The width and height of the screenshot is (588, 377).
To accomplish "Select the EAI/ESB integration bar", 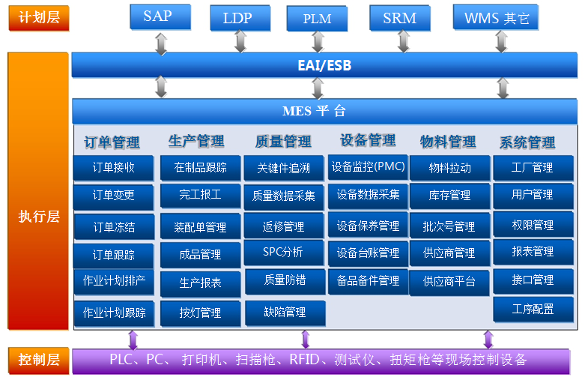I will click(324, 65).
